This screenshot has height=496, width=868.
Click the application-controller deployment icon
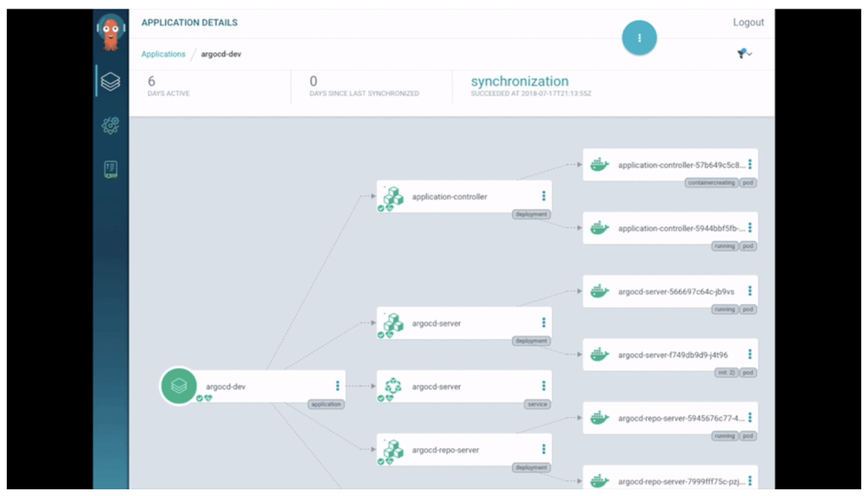click(x=393, y=196)
